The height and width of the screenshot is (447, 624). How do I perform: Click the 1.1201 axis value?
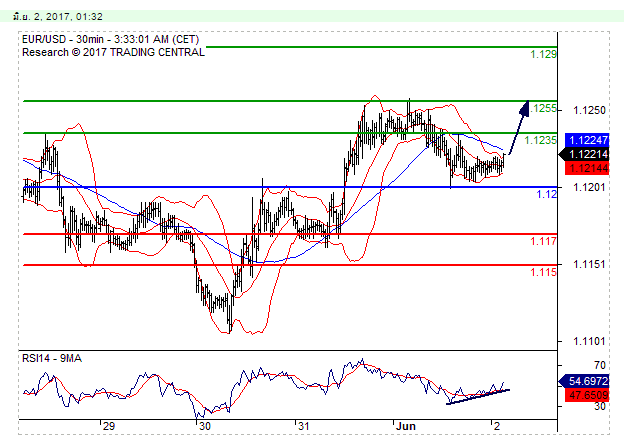(x=589, y=187)
